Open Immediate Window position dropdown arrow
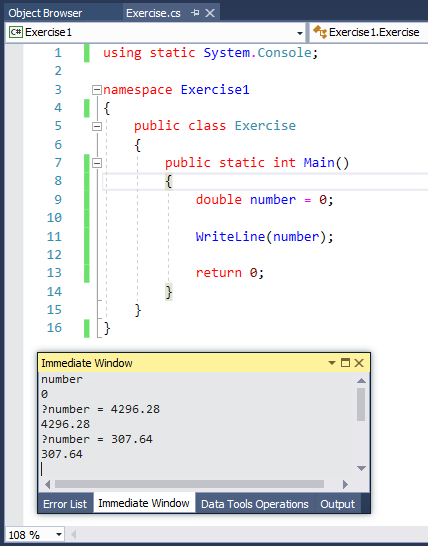 [332, 363]
